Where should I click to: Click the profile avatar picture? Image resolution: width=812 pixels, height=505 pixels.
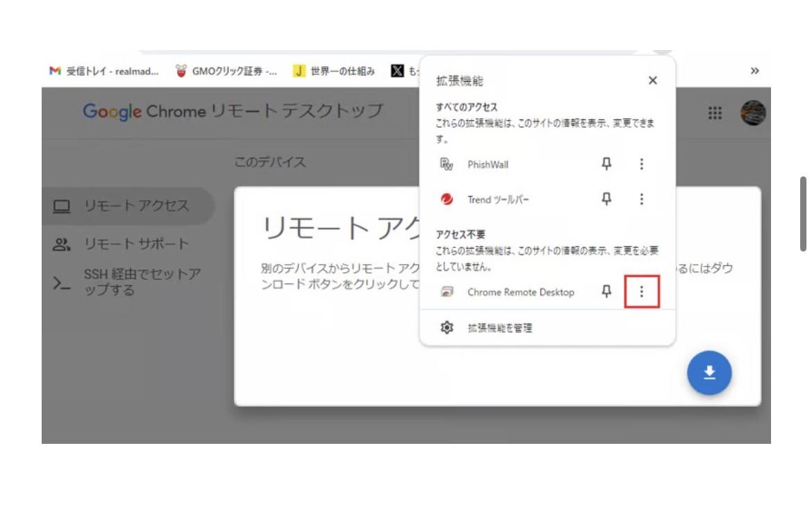[753, 113]
